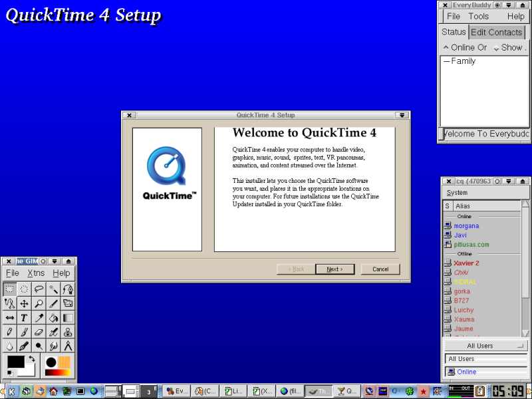Select the Smudge finger tool
Screen dimensions: 532x399
tap(53, 346)
